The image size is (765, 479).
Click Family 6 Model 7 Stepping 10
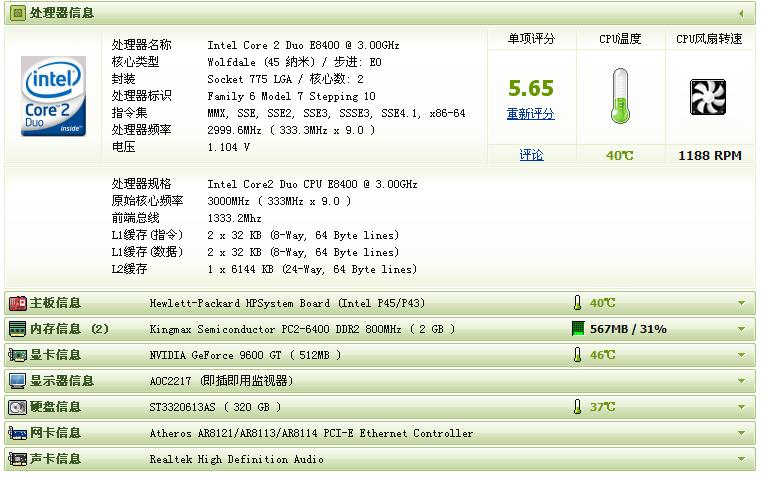point(291,96)
